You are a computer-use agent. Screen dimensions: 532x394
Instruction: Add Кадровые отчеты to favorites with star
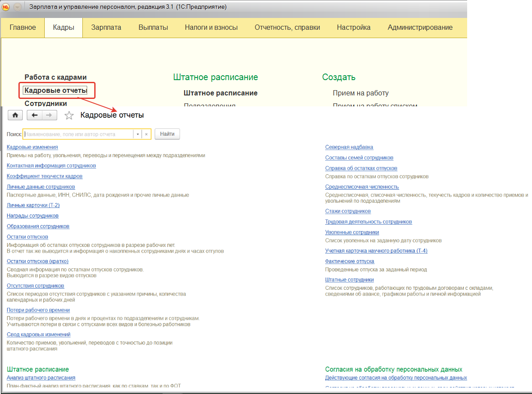(x=69, y=116)
